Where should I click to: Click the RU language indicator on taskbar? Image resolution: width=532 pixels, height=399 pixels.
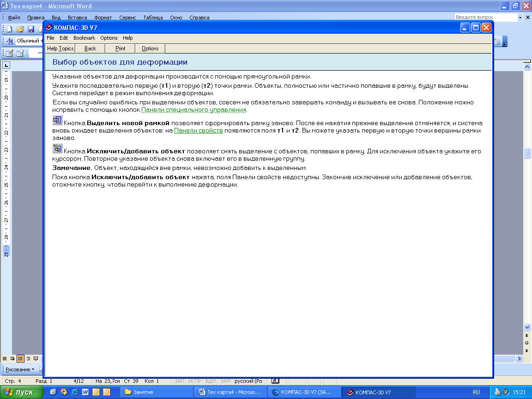coord(477,392)
